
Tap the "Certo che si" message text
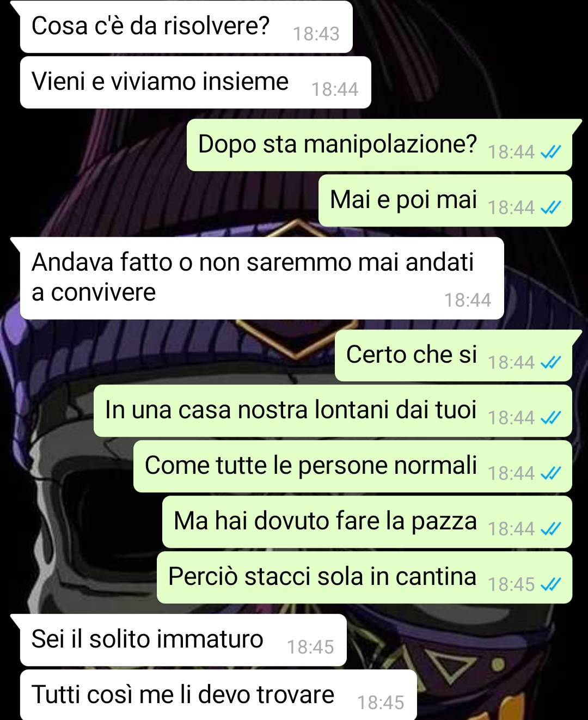click(x=412, y=355)
